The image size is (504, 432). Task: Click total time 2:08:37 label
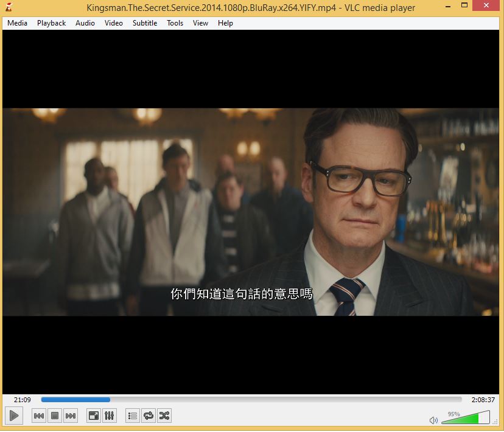(483, 400)
